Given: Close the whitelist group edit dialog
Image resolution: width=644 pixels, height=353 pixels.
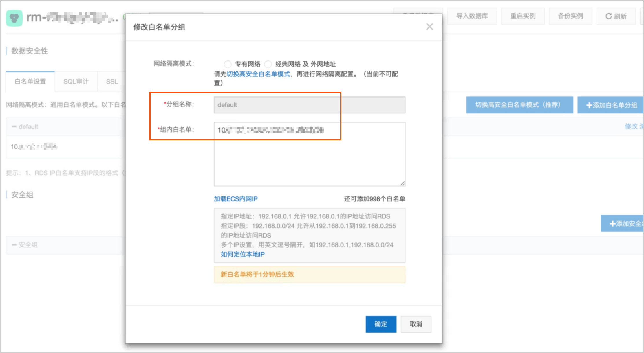Looking at the screenshot, I should pos(429,27).
